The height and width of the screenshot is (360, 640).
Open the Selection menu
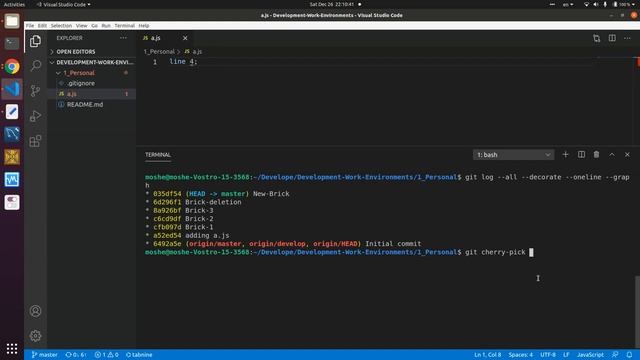tap(61, 25)
